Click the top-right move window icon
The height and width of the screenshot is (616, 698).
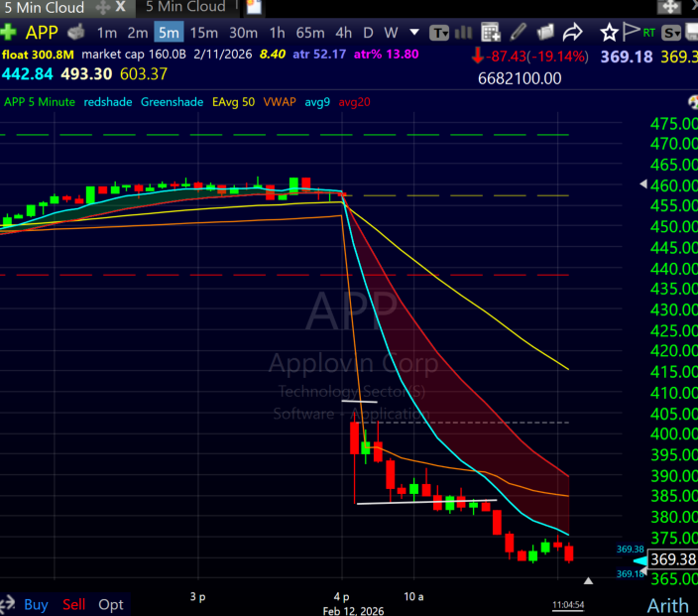[669, 6]
